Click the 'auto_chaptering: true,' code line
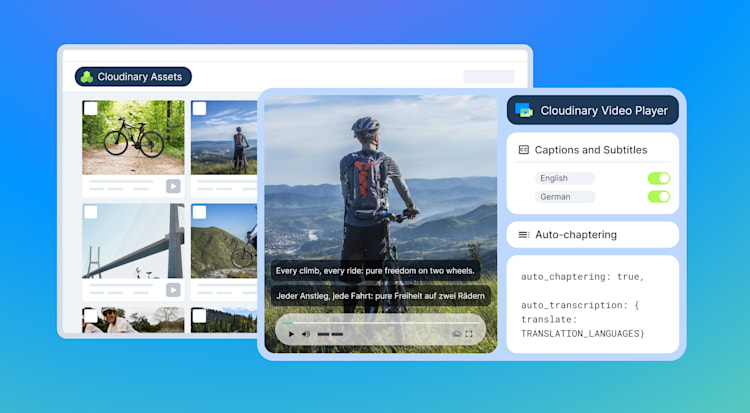 click(582, 277)
